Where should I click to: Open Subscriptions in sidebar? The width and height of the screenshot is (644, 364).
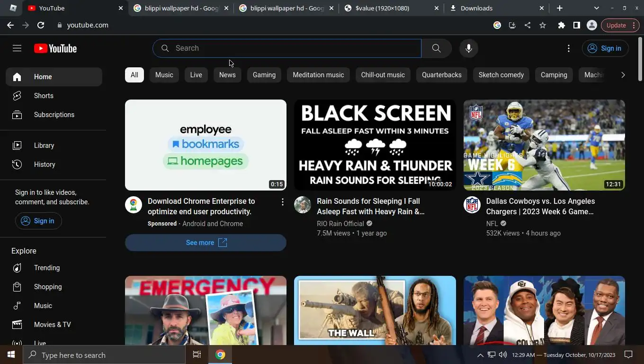[x=54, y=115]
